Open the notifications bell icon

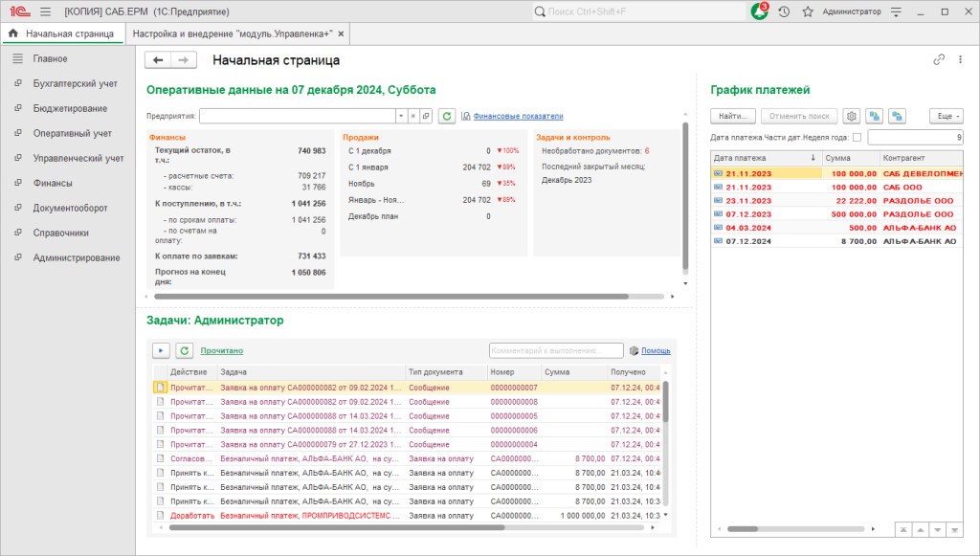[759, 11]
